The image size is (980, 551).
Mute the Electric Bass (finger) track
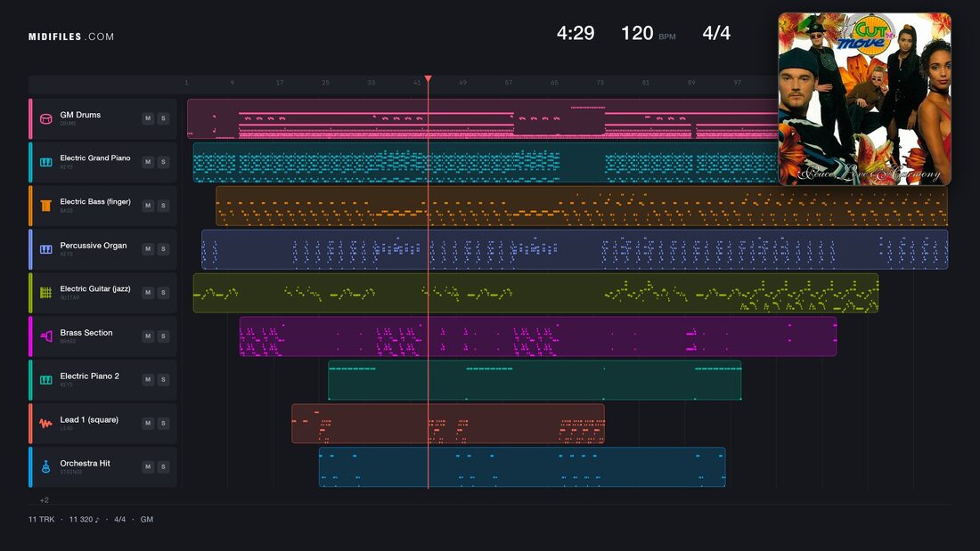click(148, 206)
